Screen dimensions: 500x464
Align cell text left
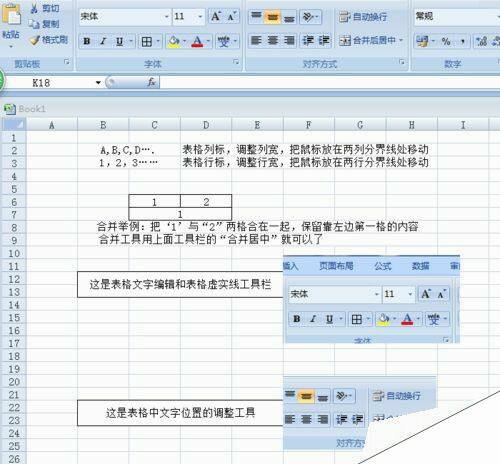click(256, 41)
